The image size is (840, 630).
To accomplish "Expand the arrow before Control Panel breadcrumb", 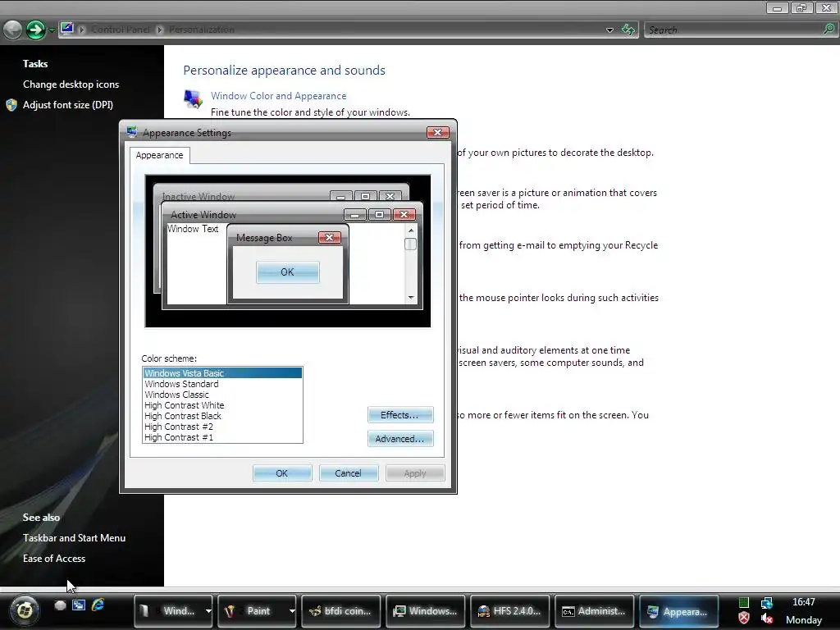I will [x=82, y=30].
